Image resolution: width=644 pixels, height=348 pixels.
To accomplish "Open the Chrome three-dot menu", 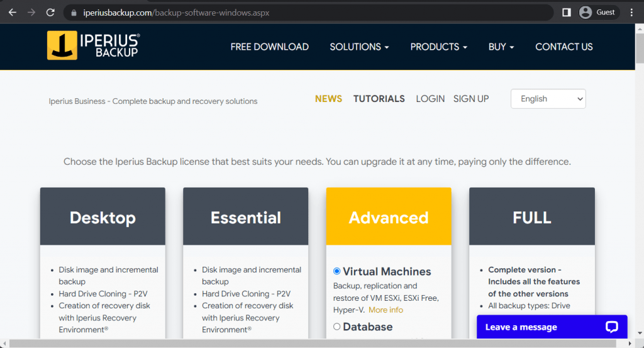I will coord(631,12).
